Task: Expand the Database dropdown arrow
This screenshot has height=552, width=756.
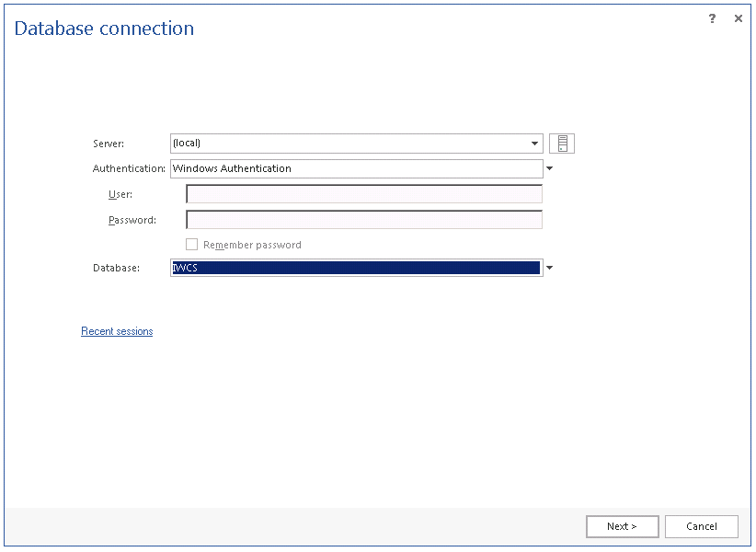Action: click(x=550, y=268)
